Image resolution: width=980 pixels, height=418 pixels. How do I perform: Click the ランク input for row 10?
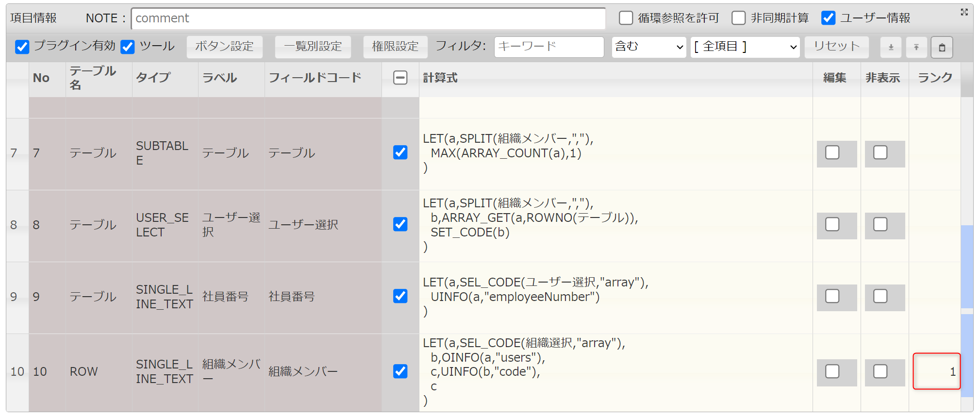(x=936, y=371)
